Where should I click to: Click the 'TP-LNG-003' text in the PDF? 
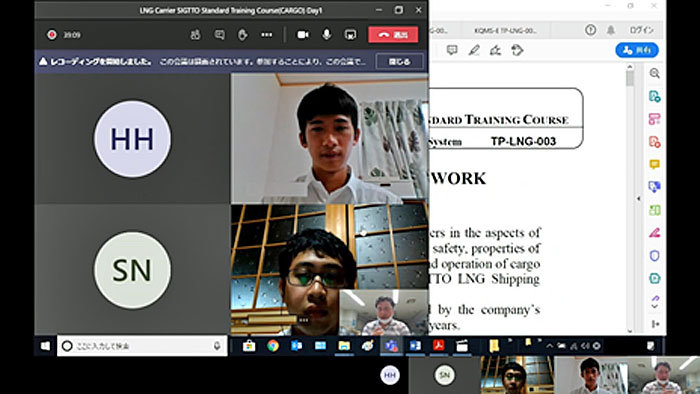(523, 141)
